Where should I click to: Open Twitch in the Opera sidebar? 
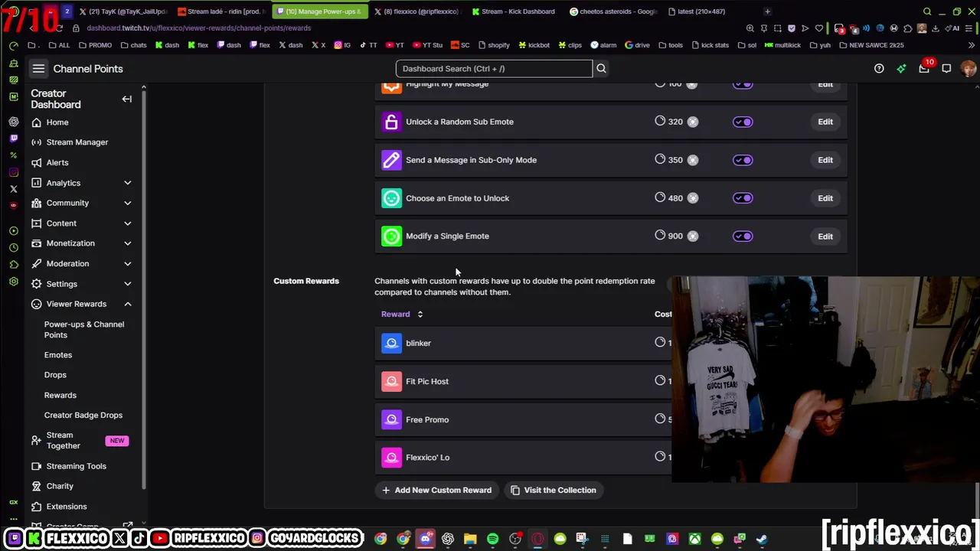pos(14,139)
